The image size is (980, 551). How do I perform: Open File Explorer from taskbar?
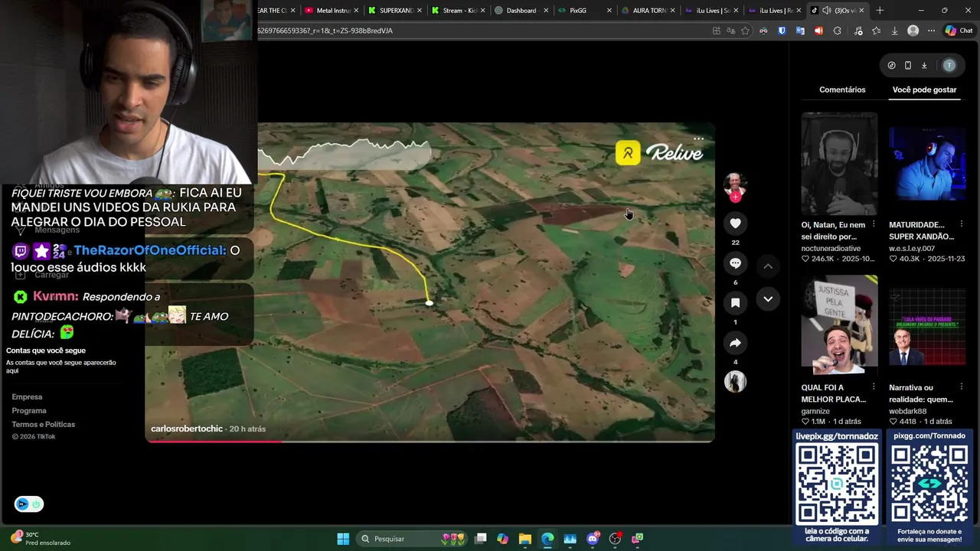tap(525, 539)
